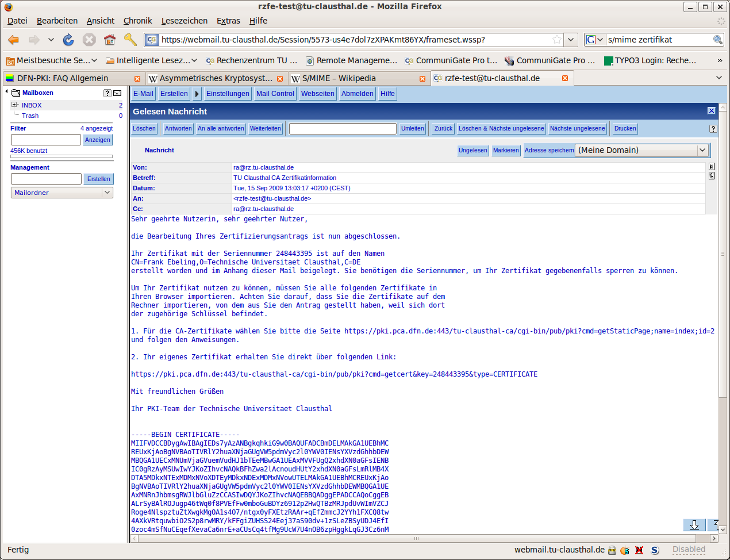Click the magnifier icon in the search box

coord(717,40)
